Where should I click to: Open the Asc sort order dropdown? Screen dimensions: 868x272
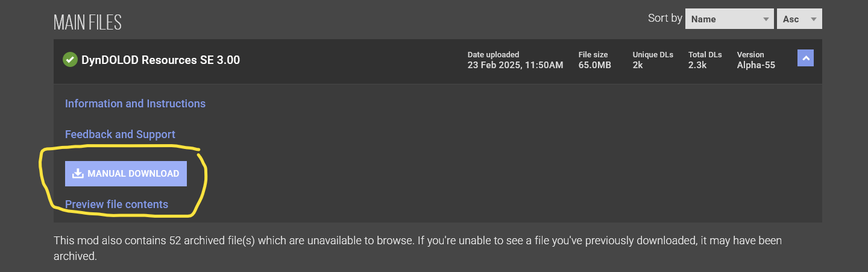799,19
